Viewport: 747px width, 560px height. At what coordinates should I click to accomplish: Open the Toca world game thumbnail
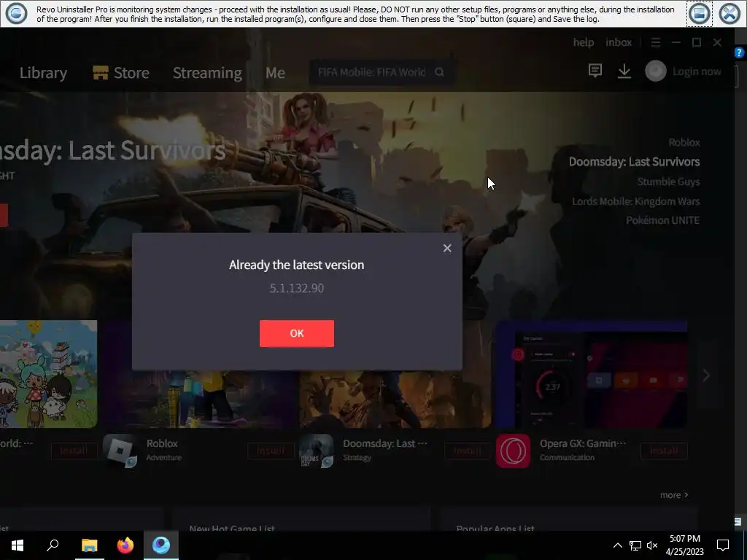click(48, 374)
